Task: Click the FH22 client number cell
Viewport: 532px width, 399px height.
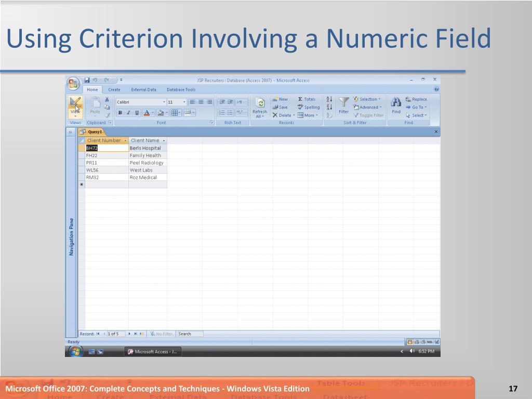Action: (107, 155)
